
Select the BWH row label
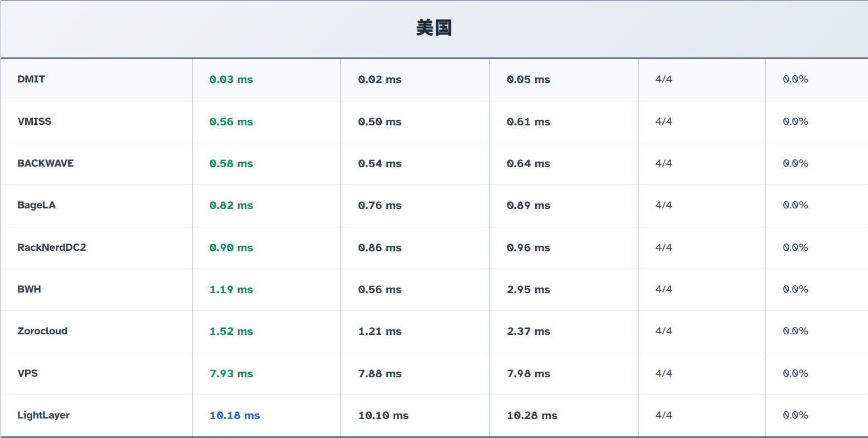[x=30, y=289]
